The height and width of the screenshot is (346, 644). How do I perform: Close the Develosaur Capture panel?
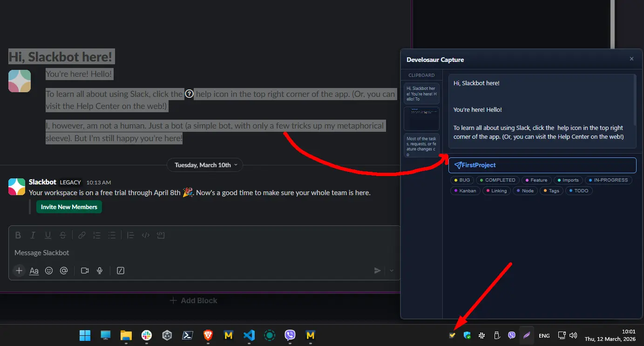[x=631, y=59]
